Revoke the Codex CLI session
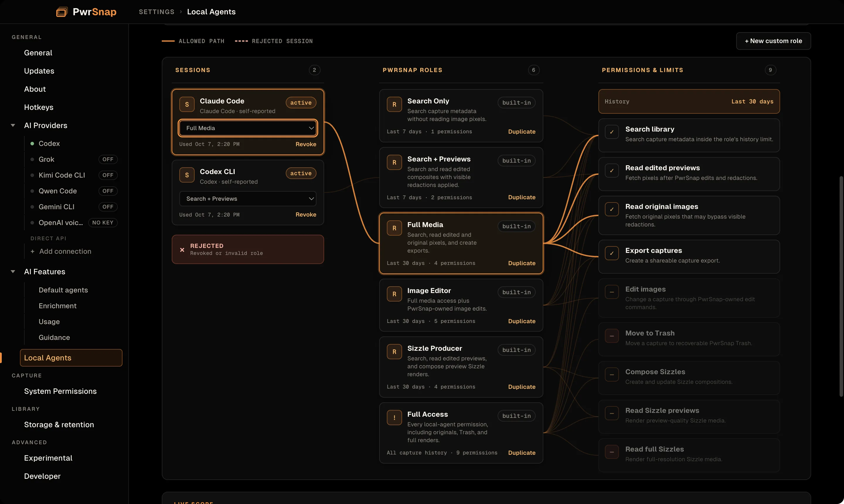This screenshot has width=844, height=504. (306, 215)
